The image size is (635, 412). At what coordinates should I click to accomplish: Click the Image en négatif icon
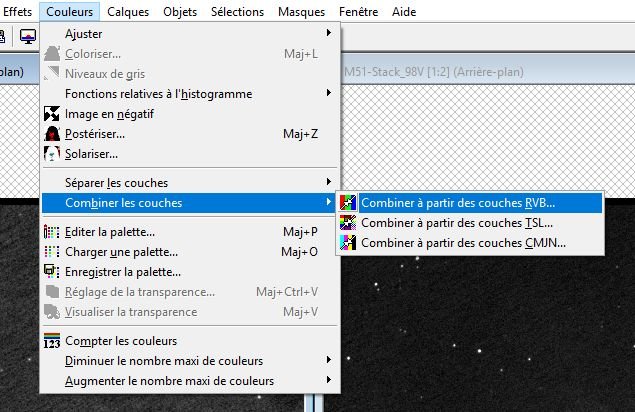(x=52, y=114)
